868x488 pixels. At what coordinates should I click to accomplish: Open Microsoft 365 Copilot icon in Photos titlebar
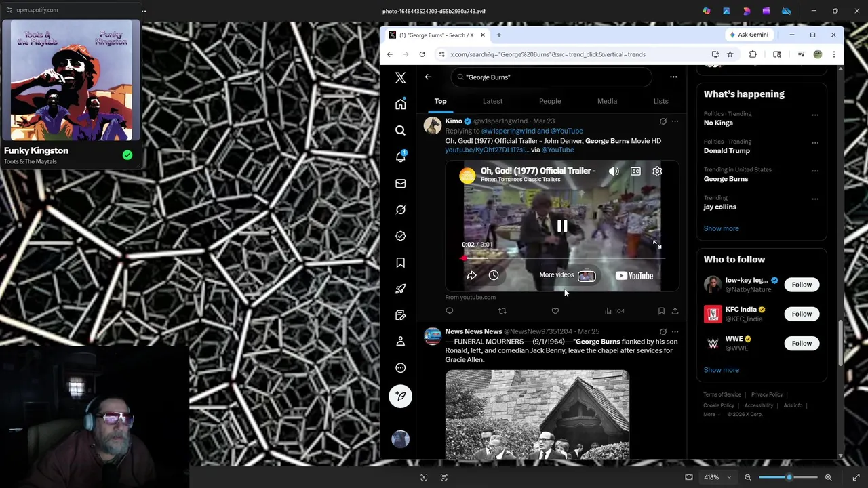(707, 11)
